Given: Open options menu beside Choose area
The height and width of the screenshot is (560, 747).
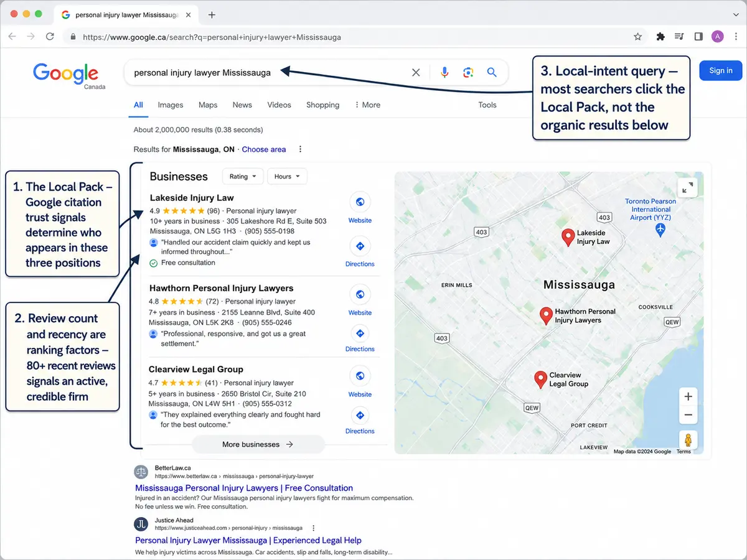Looking at the screenshot, I should (301, 149).
